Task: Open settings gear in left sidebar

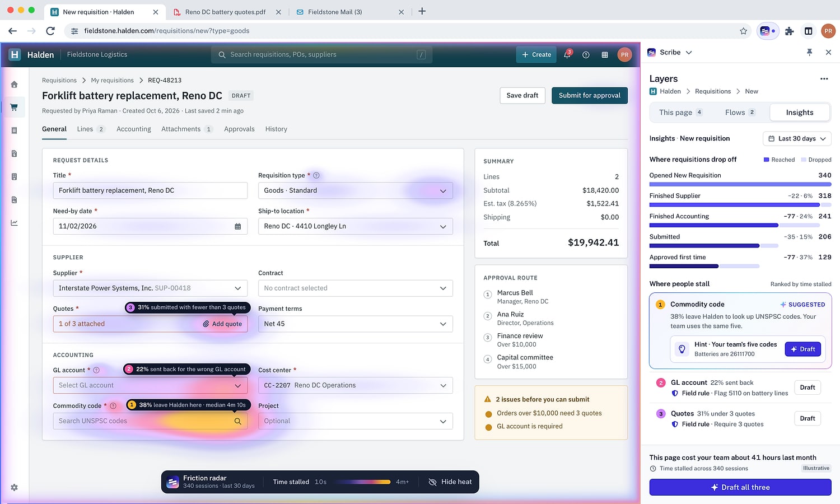Action: tap(14, 487)
